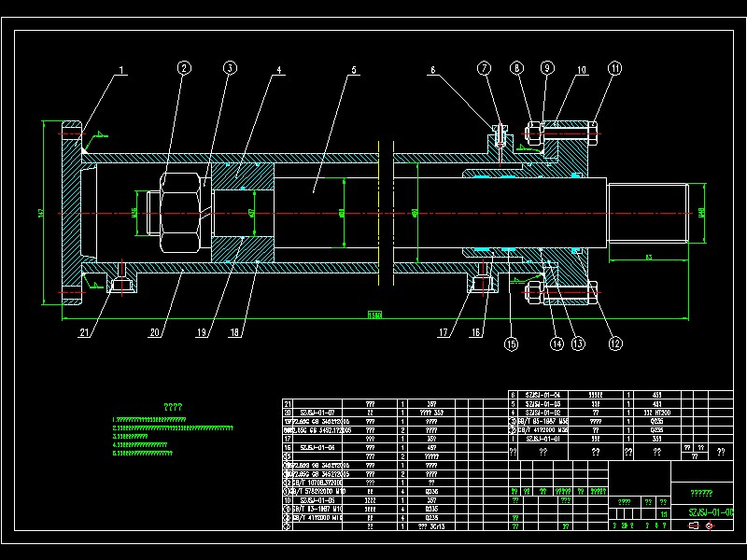The height and width of the screenshot is (560, 747).
Task: Click the M36 thread dimension label
Action: tap(134, 213)
